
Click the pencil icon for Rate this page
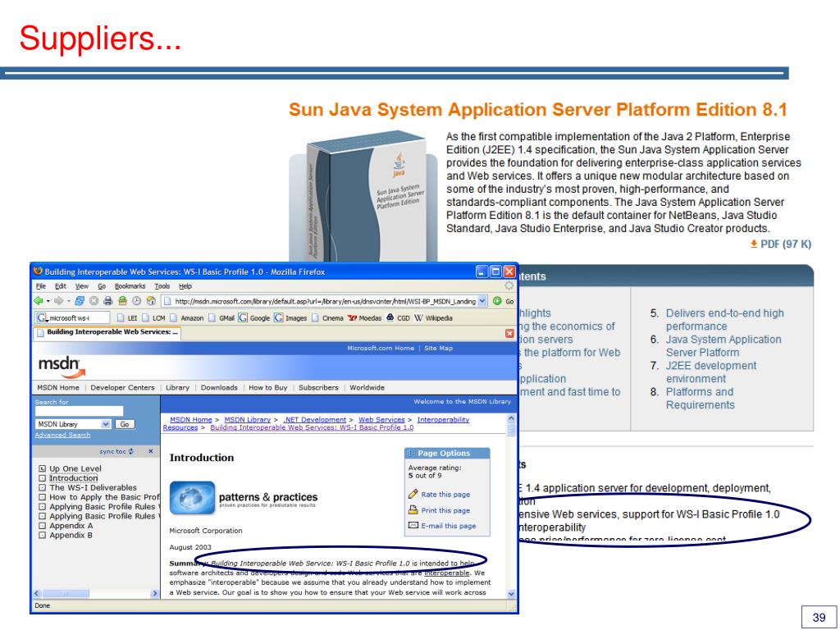click(413, 494)
